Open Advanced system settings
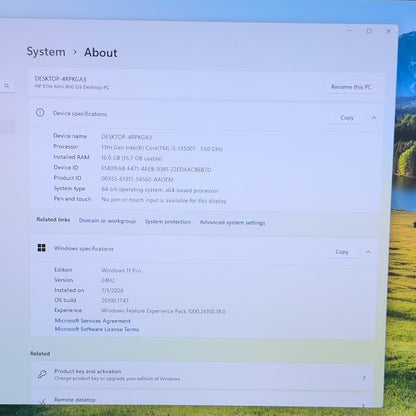The height and width of the screenshot is (416, 416). click(232, 222)
